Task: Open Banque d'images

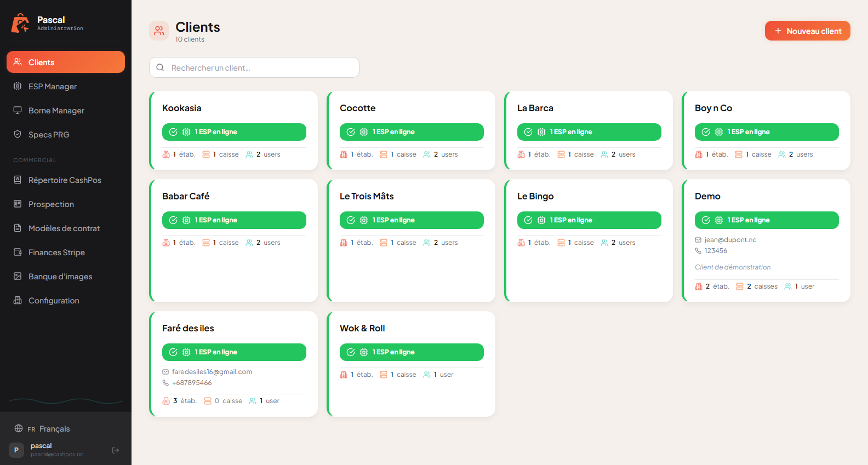Action: (x=66, y=276)
